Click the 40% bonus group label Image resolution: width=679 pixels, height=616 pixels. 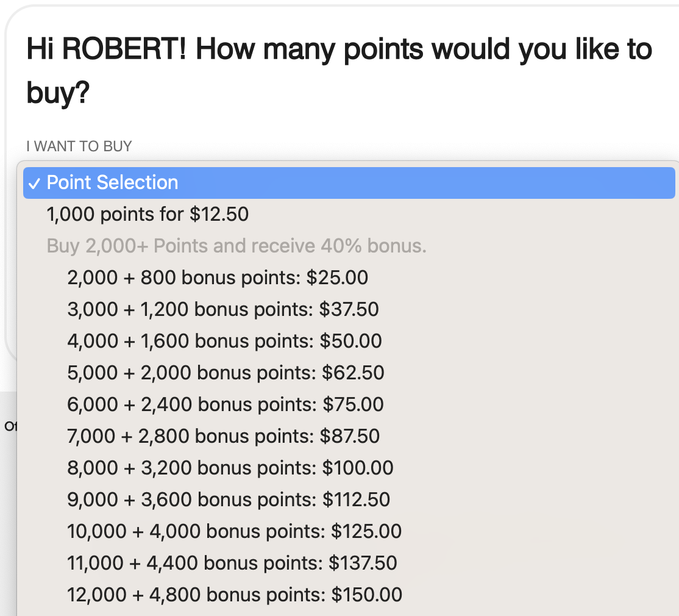click(x=236, y=246)
